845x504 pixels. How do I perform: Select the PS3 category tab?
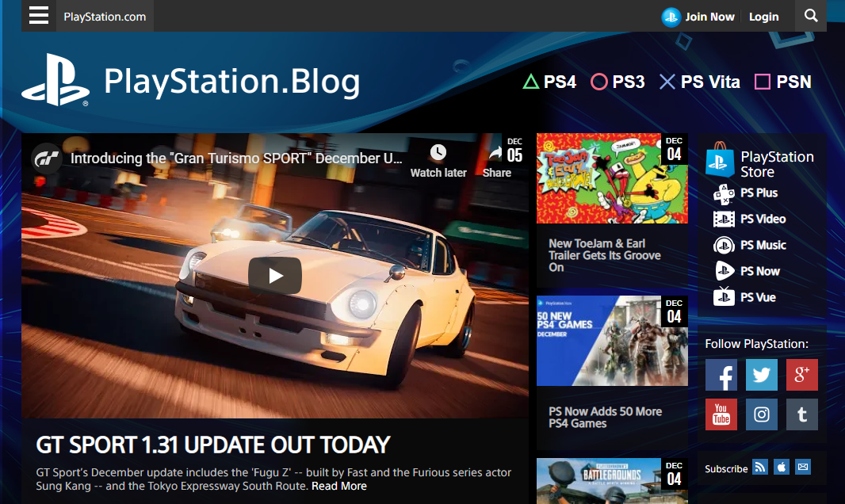[x=618, y=82]
